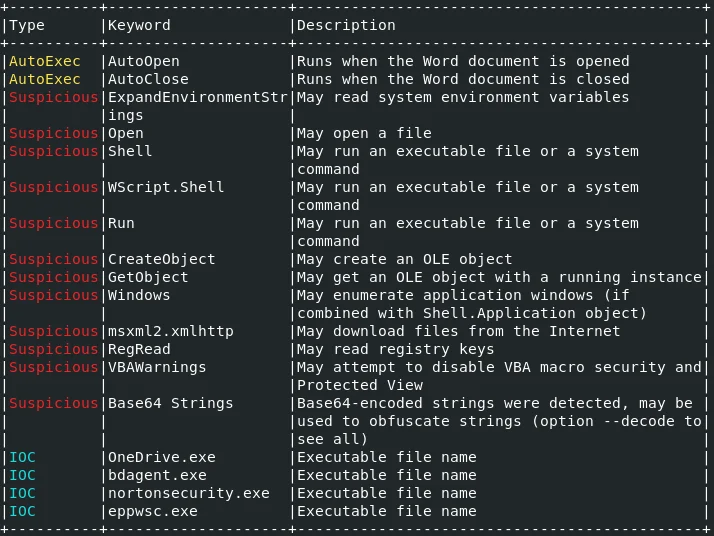Click the Type column header
The image size is (714, 536).
click(27, 26)
